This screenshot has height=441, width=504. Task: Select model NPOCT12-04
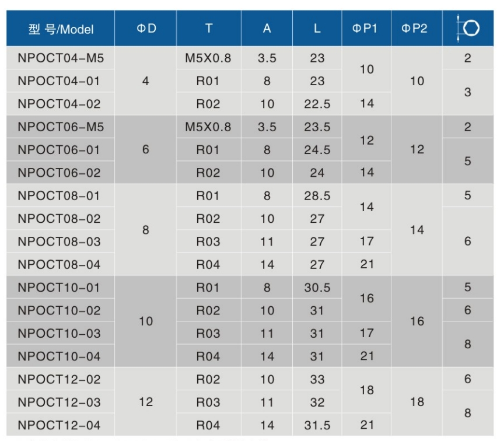[x=60, y=425]
